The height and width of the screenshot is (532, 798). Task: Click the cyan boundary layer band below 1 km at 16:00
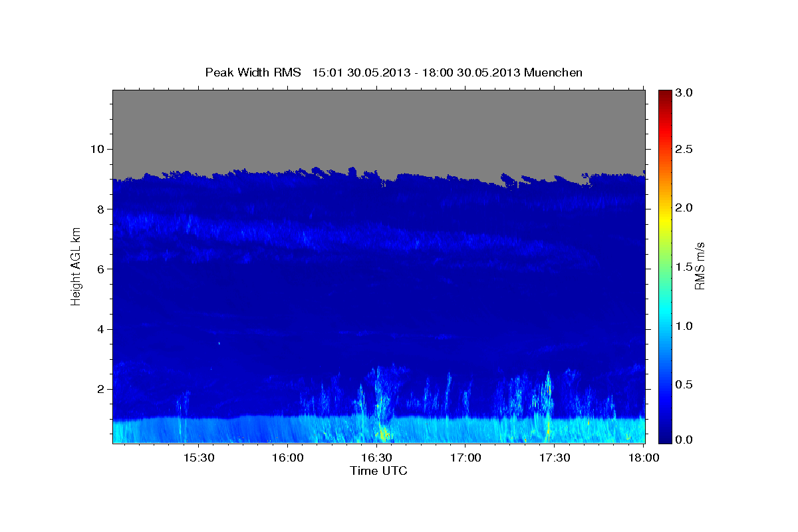point(288,430)
